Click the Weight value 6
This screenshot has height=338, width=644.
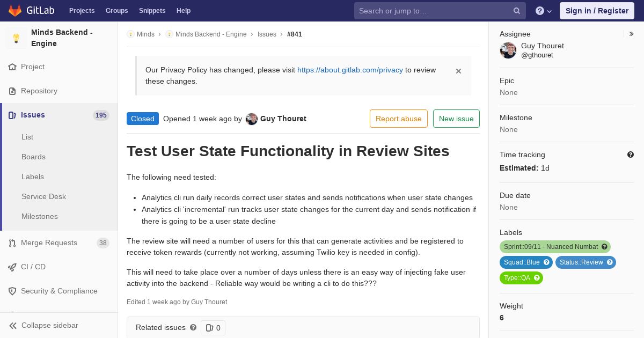(x=502, y=318)
